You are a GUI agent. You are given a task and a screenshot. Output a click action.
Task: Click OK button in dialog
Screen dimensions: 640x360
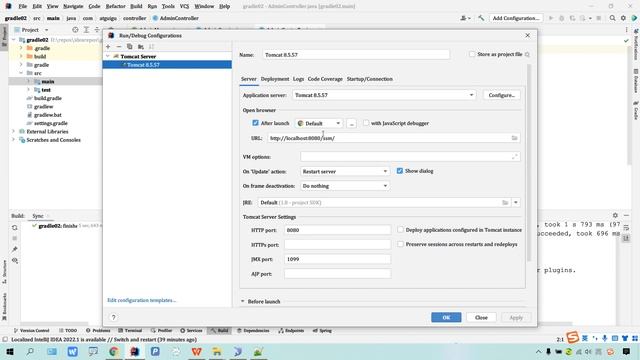click(446, 317)
